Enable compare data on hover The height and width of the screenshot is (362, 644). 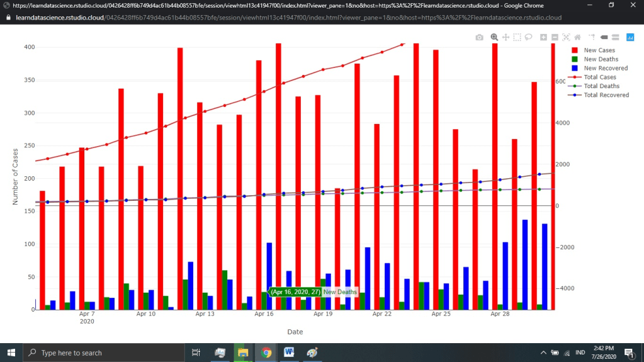pyautogui.click(x=615, y=37)
